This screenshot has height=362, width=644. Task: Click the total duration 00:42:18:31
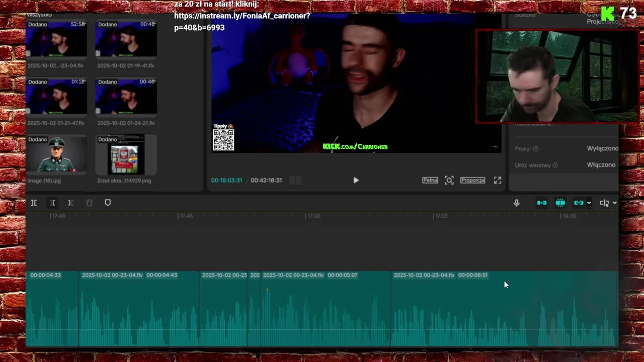click(x=266, y=180)
